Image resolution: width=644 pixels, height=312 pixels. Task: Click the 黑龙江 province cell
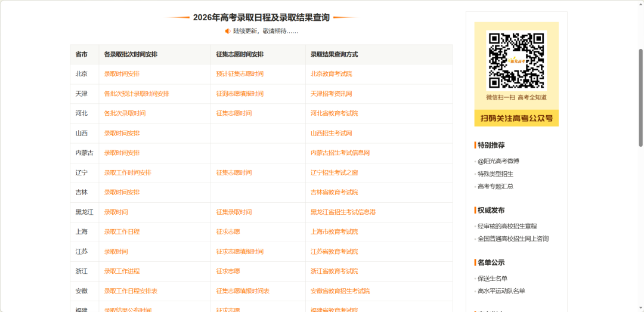85,212
